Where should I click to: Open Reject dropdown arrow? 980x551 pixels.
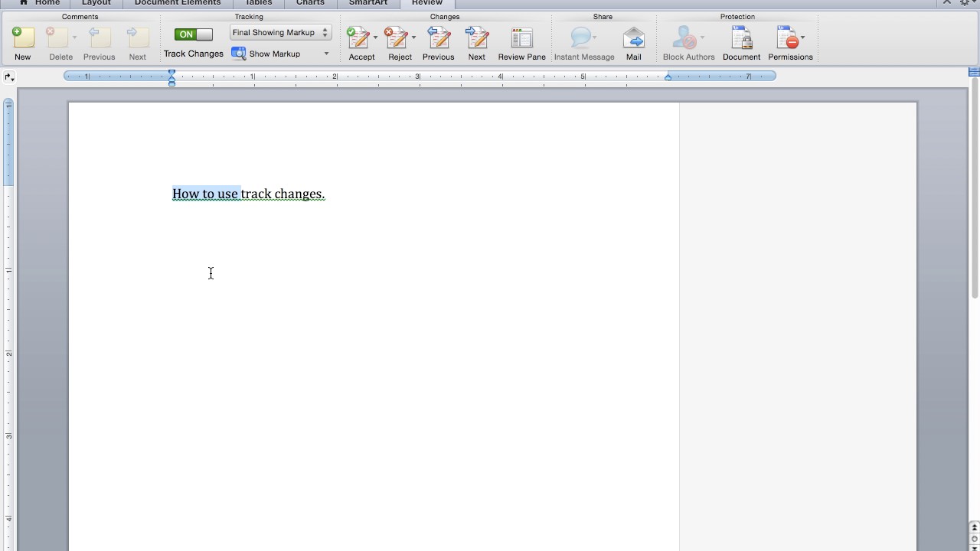pyautogui.click(x=413, y=37)
